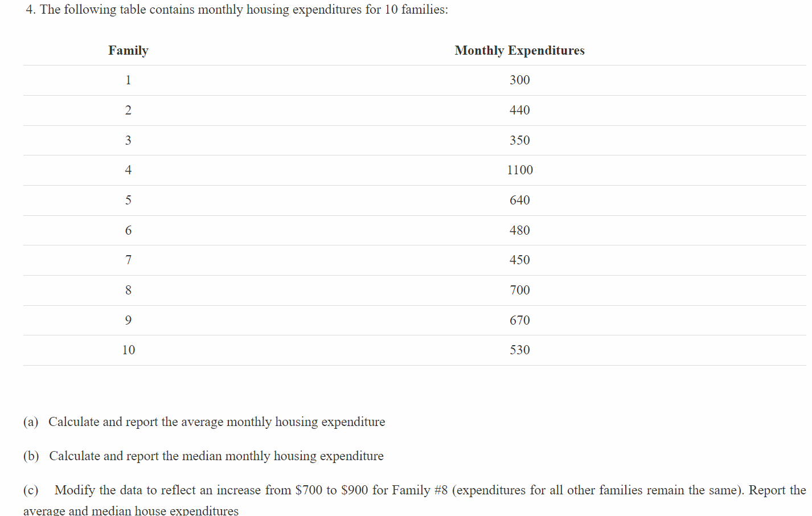
Task: Select the 450 expenditure cell
Action: 519,260
